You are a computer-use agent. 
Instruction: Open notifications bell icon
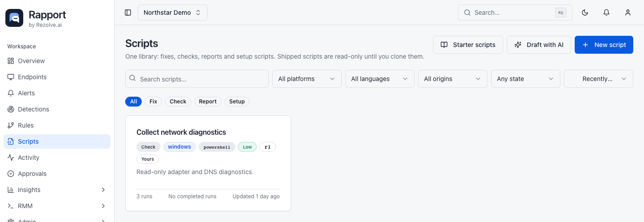point(606,13)
